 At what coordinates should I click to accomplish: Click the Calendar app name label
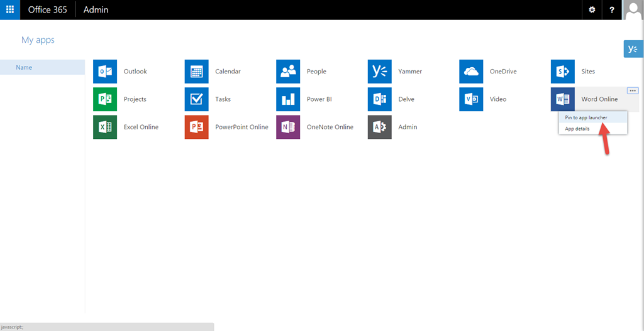point(228,72)
